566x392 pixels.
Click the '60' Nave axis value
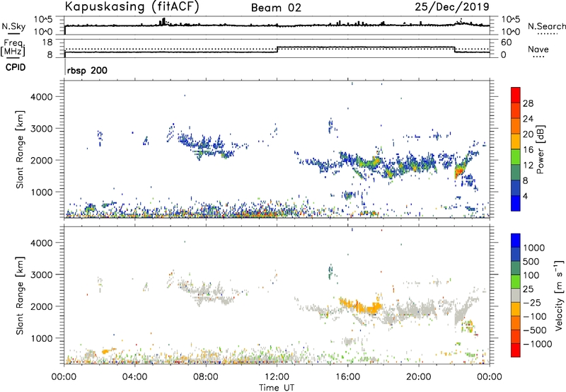click(x=506, y=42)
